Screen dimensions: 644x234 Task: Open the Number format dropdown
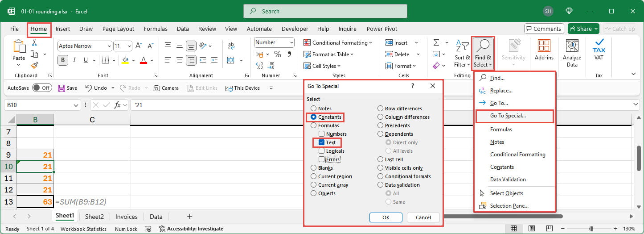pyautogui.click(x=274, y=42)
